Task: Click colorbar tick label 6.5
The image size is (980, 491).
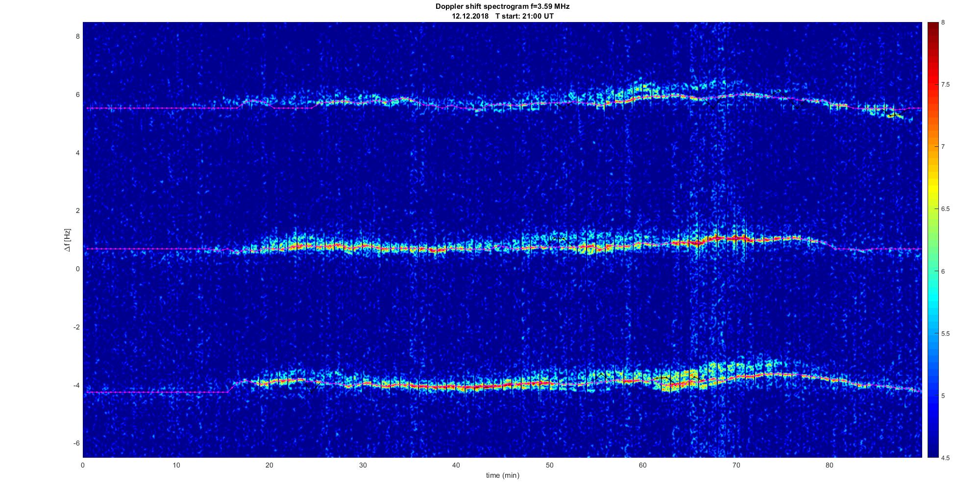Action: 945,209
